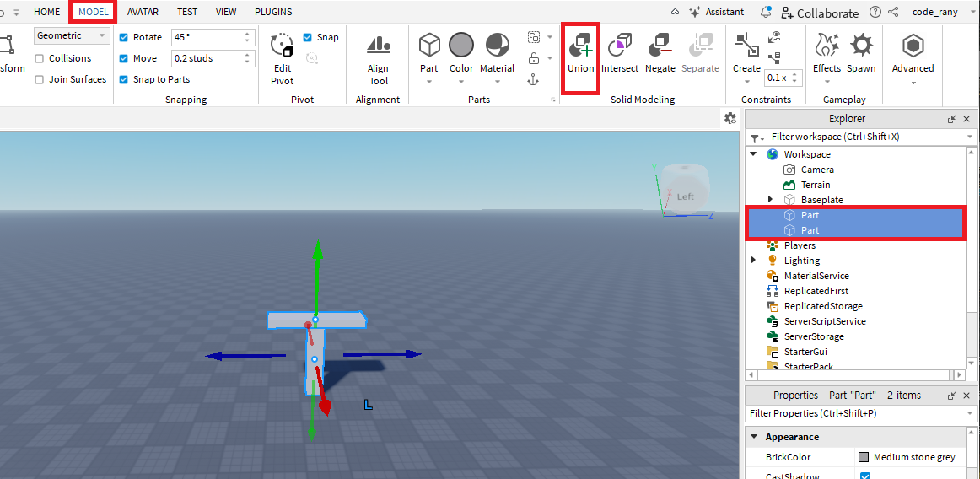The width and height of the screenshot is (980, 479).
Task: Switch to the TEST tab
Action: [187, 12]
